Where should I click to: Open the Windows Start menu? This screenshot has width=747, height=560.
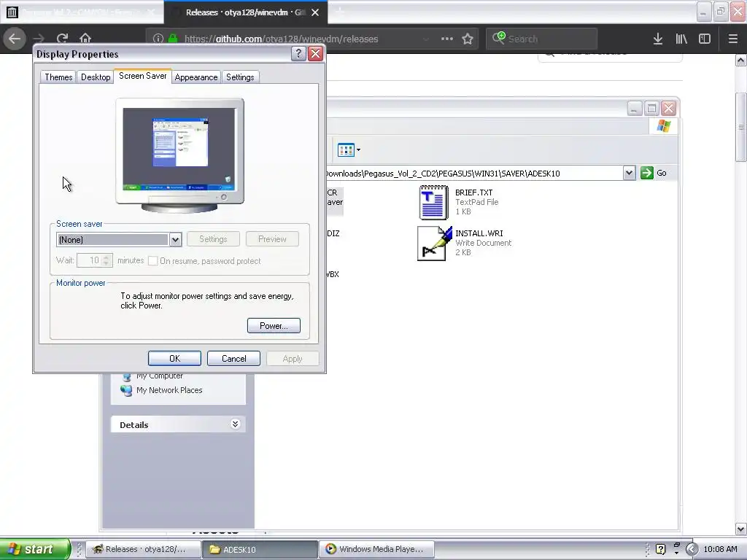click(35, 549)
